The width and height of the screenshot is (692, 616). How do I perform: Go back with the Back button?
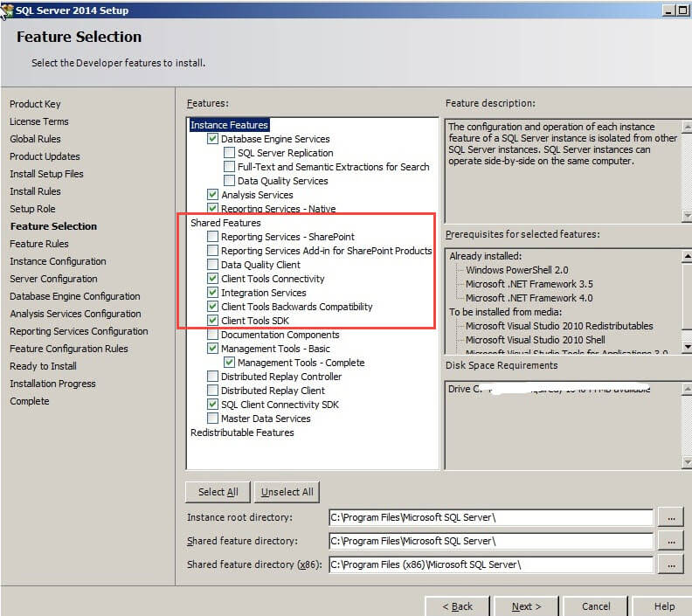tap(457, 606)
